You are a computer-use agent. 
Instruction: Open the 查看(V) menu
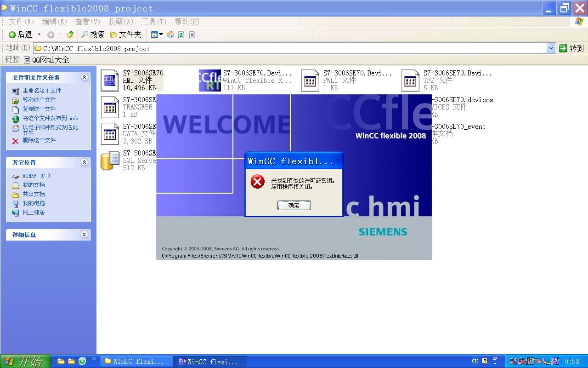[x=87, y=22]
